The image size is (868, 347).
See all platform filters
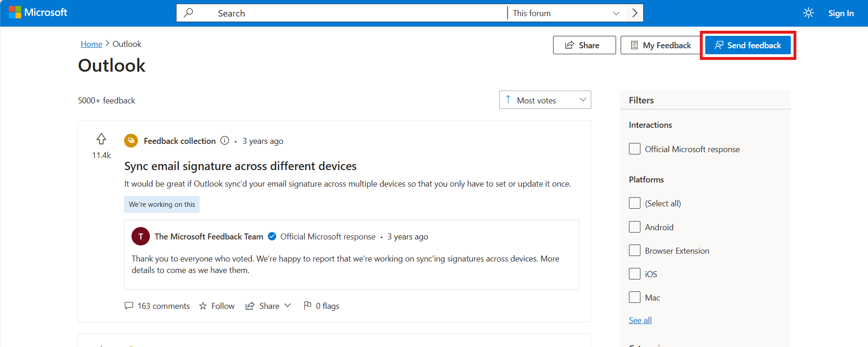click(640, 320)
